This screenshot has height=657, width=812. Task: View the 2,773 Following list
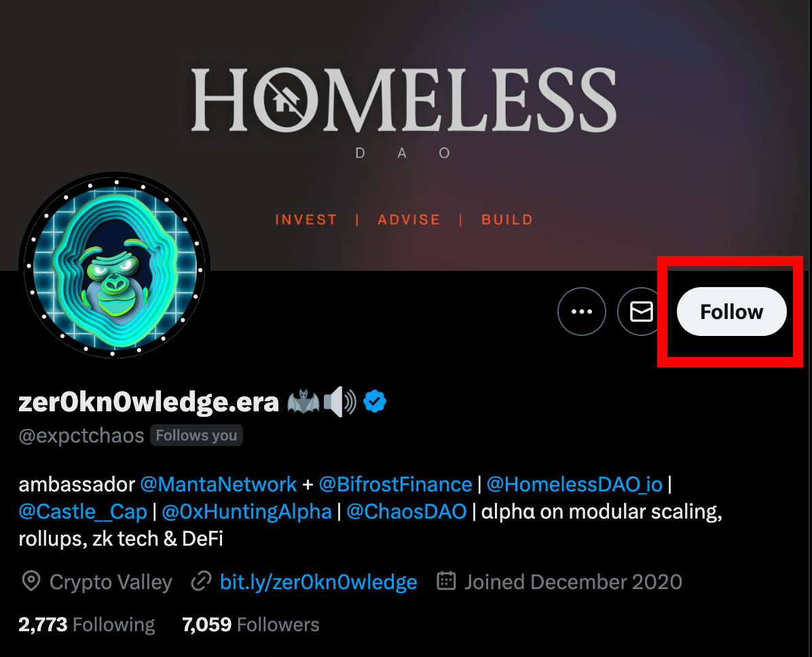87,624
